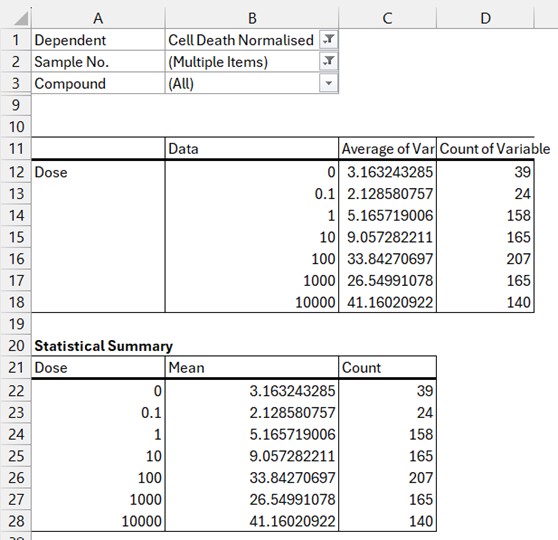Click summary count cell 207
Viewport: 558px width, 540px height.
click(388, 477)
